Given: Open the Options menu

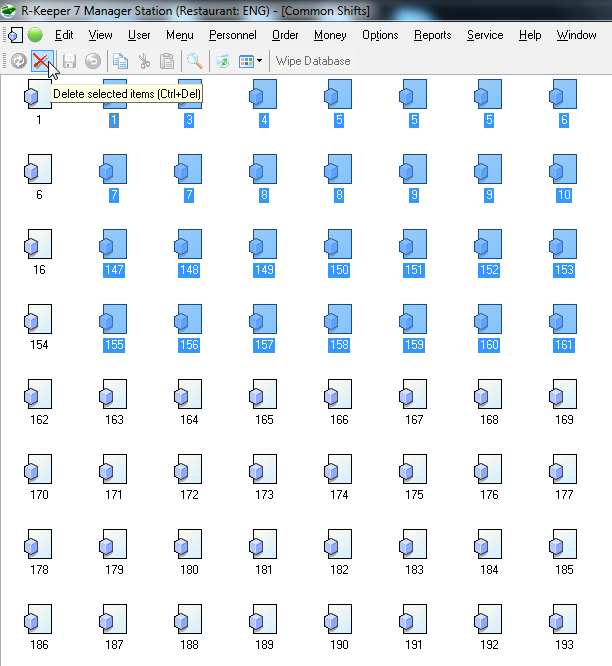Looking at the screenshot, I should [380, 35].
